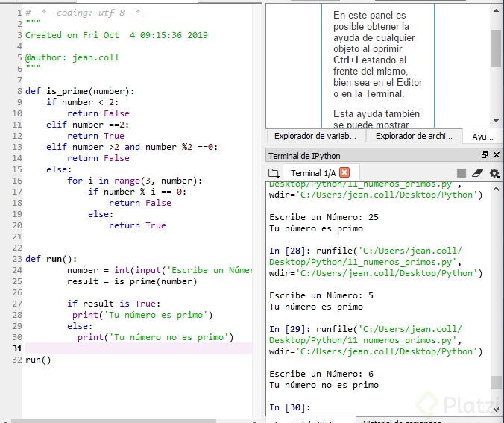
Task: Click help panel scrollbar down arrow
Action: click(496, 121)
